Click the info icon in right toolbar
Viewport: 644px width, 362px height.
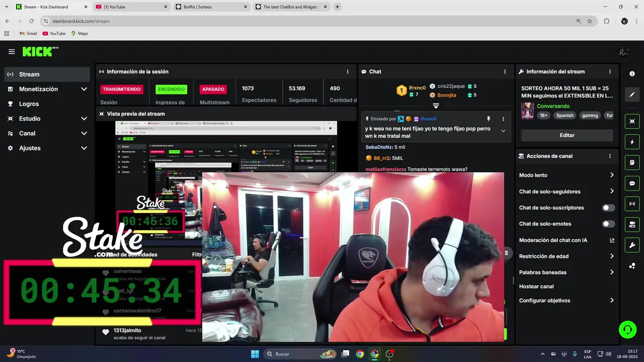click(632, 73)
